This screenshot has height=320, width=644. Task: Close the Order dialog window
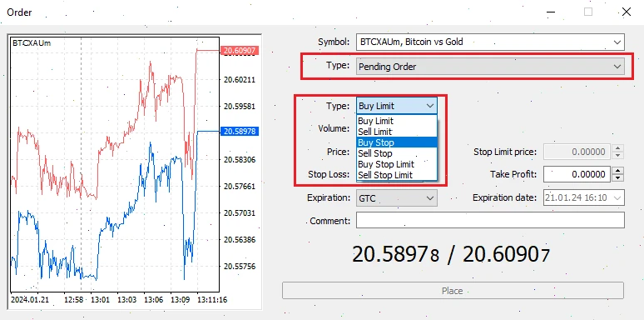(x=627, y=12)
